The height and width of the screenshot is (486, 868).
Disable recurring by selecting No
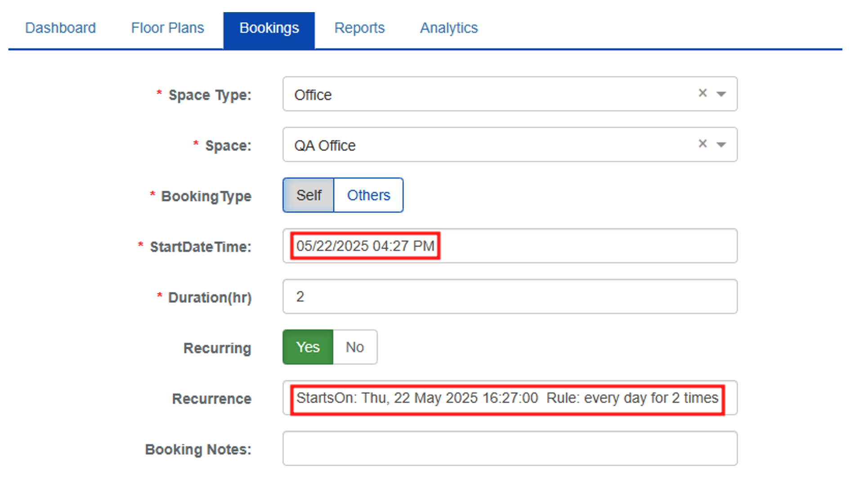click(354, 346)
